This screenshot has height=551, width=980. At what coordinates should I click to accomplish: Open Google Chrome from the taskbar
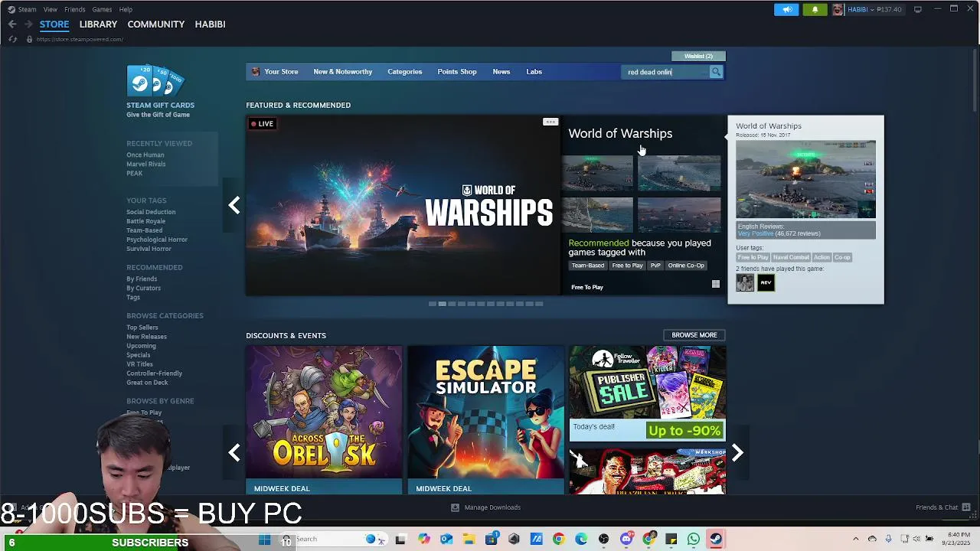(558, 540)
